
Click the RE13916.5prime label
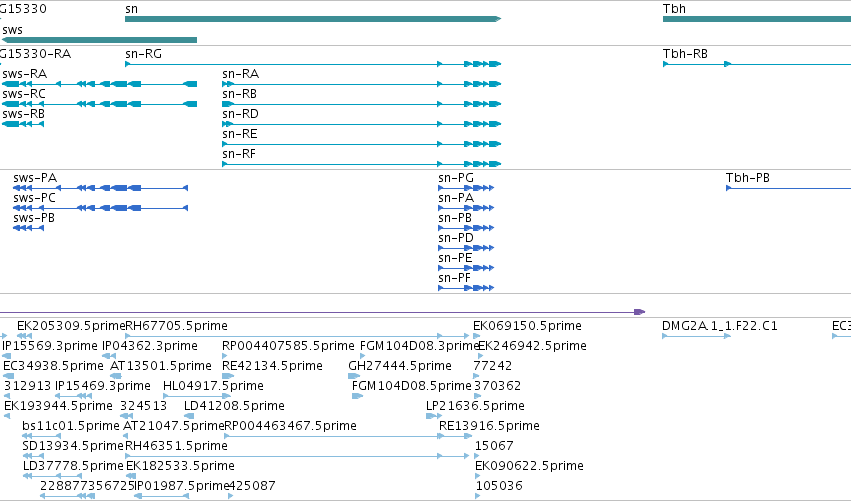(489, 426)
